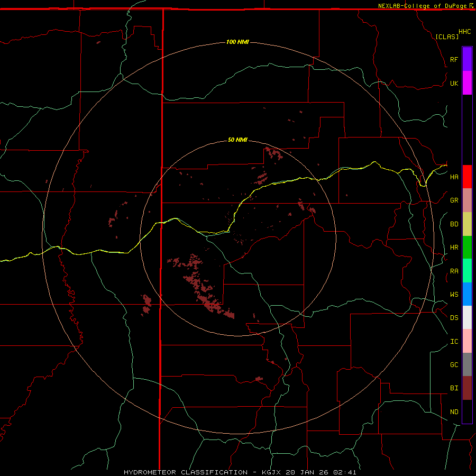The width and height of the screenshot is (476, 476).
Task: Click the WS blue legend swatch
Action: coord(467,294)
